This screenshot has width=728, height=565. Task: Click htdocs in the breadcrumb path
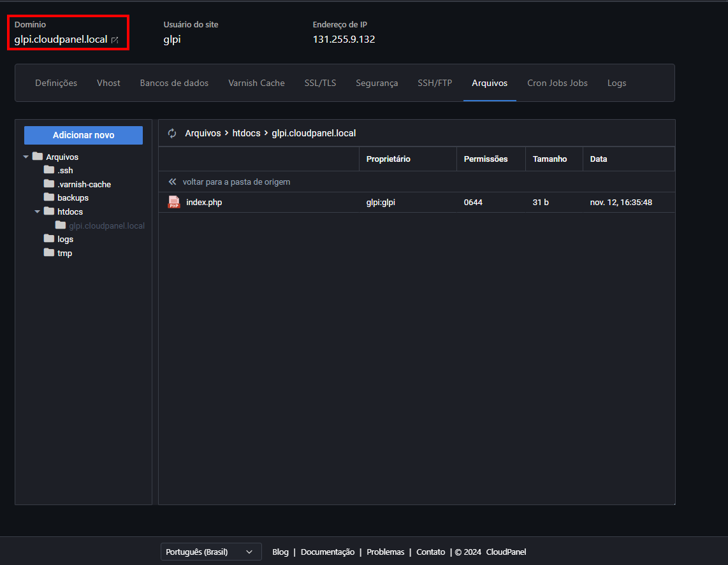(246, 133)
